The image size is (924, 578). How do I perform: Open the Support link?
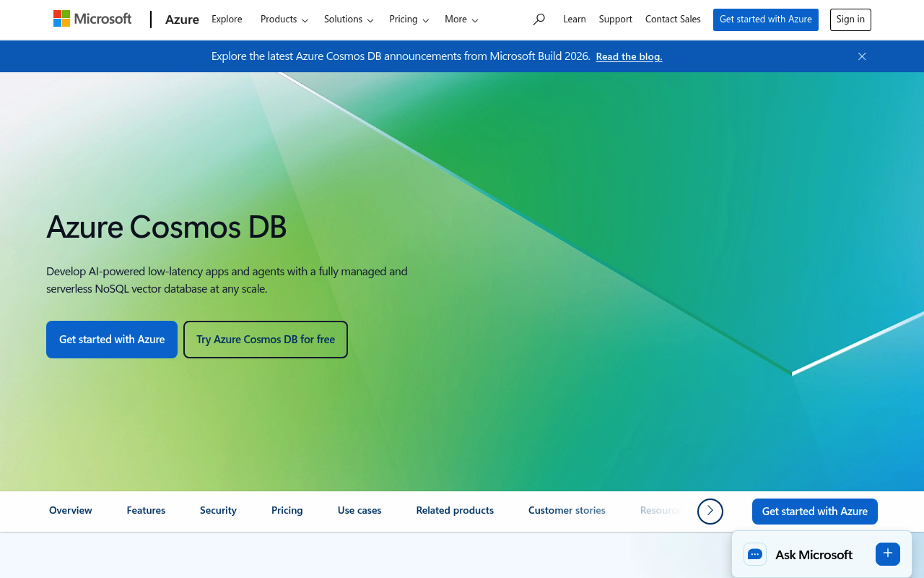[x=615, y=20]
